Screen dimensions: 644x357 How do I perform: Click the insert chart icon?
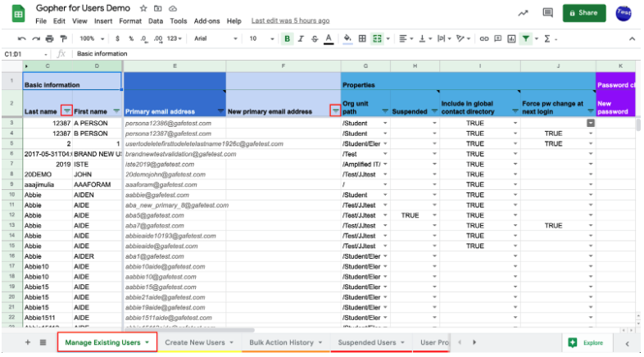(510, 38)
